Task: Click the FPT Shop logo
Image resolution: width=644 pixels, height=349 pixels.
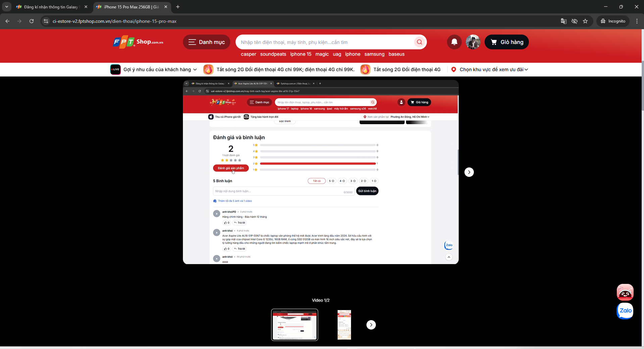Action: tap(138, 42)
